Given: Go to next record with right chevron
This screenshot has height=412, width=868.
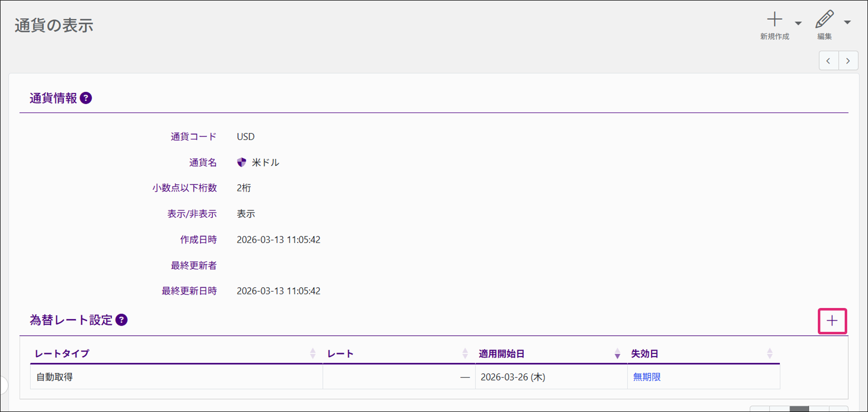Looking at the screenshot, I should [848, 61].
